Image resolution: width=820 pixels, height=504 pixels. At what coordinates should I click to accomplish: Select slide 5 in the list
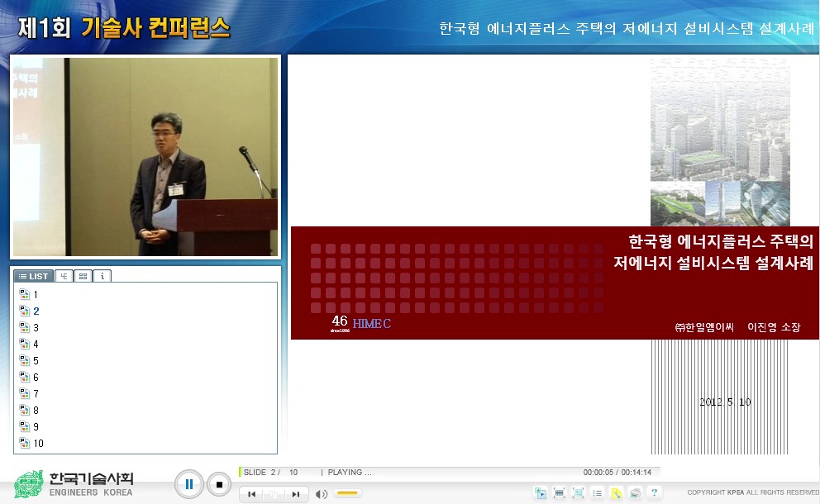click(x=36, y=361)
